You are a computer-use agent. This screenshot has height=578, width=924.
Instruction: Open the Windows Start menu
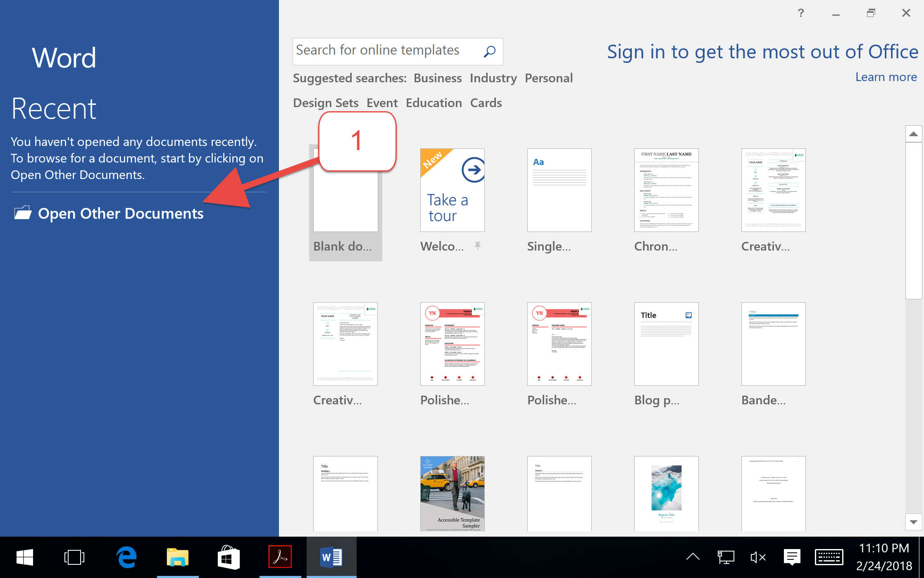[25, 557]
